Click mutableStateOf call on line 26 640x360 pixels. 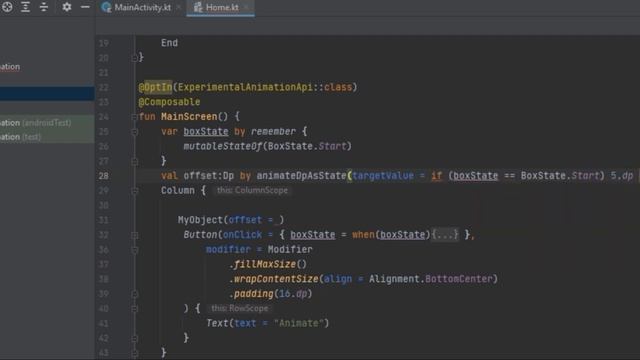pyautogui.click(x=222, y=146)
